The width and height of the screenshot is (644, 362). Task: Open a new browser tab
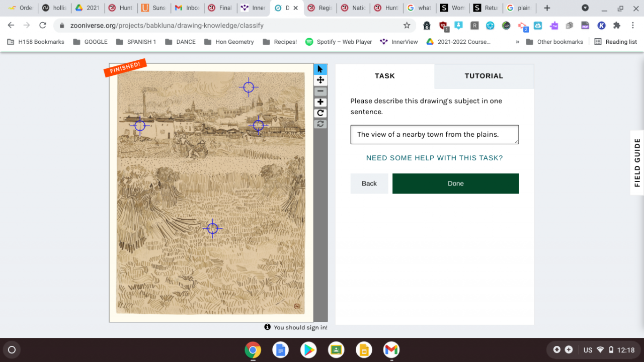(547, 8)
